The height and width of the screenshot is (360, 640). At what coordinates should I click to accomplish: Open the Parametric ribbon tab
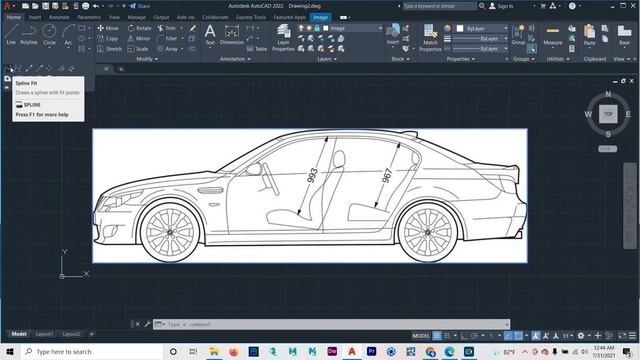tap(89, 17)
